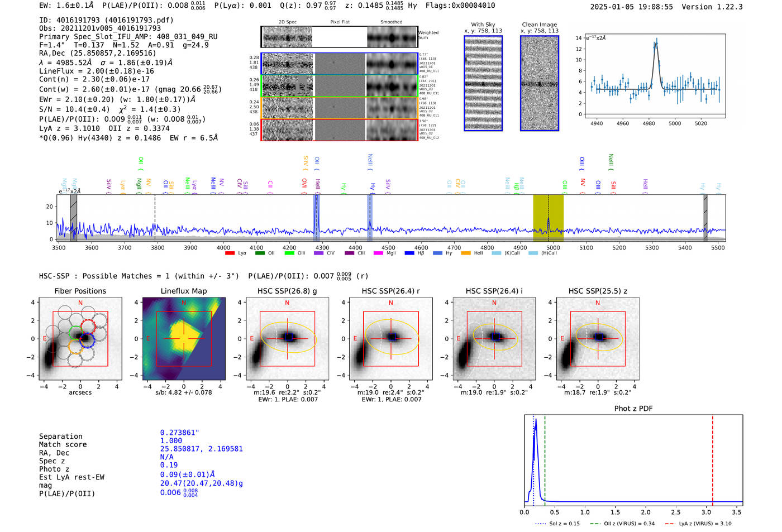Image resolution: width=782 pixels, height=532 pixels.
Task: Click the OII dark green legend swatch
Action: 260,253
